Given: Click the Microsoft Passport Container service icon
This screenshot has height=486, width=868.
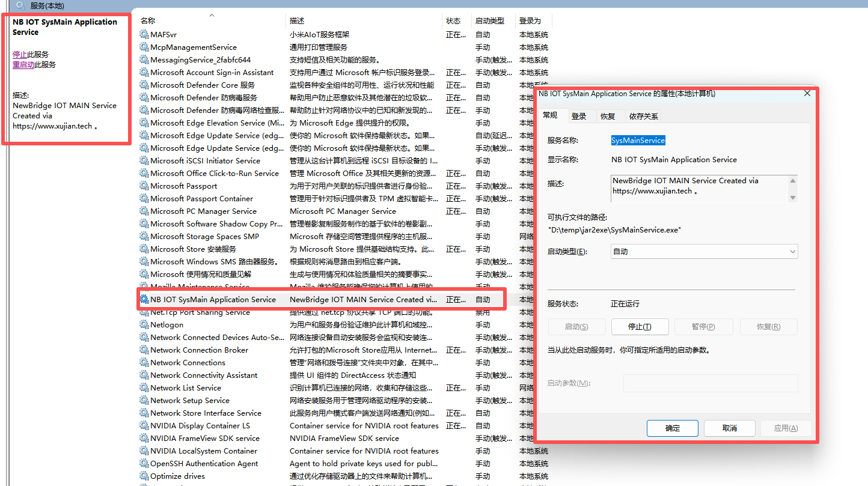Looking at the screenshot, I should tap(144, 199).
